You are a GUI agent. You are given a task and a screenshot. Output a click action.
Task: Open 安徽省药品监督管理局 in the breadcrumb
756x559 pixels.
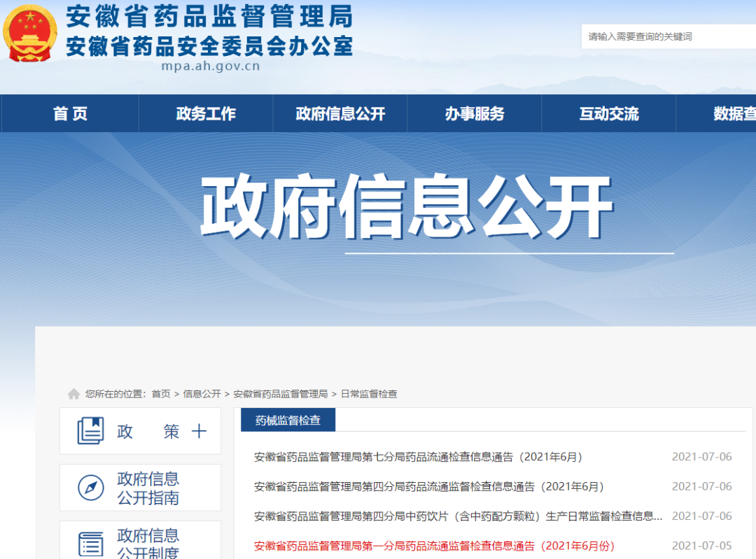[x=280, y=394]
